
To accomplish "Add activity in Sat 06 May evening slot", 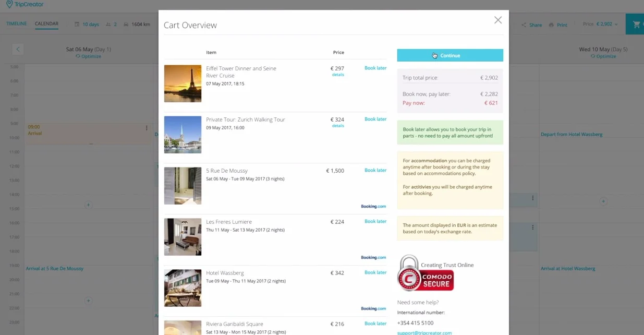I will 88,301.
